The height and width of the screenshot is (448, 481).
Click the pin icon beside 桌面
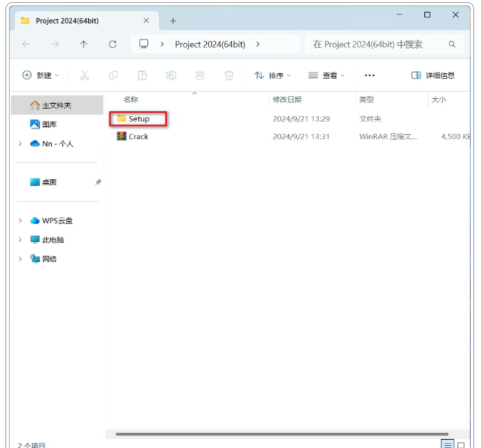(x=98, y=182)
